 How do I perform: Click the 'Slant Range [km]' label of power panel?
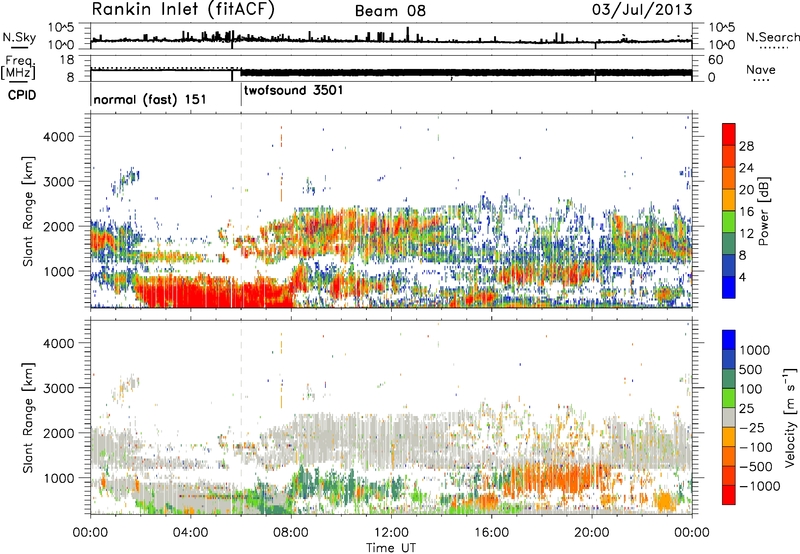28,211
